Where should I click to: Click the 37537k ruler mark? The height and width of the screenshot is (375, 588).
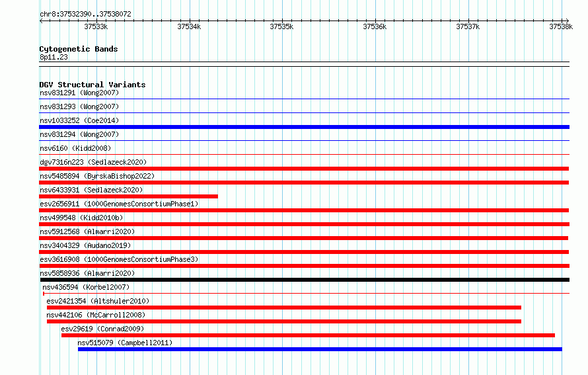pos(468,26)
